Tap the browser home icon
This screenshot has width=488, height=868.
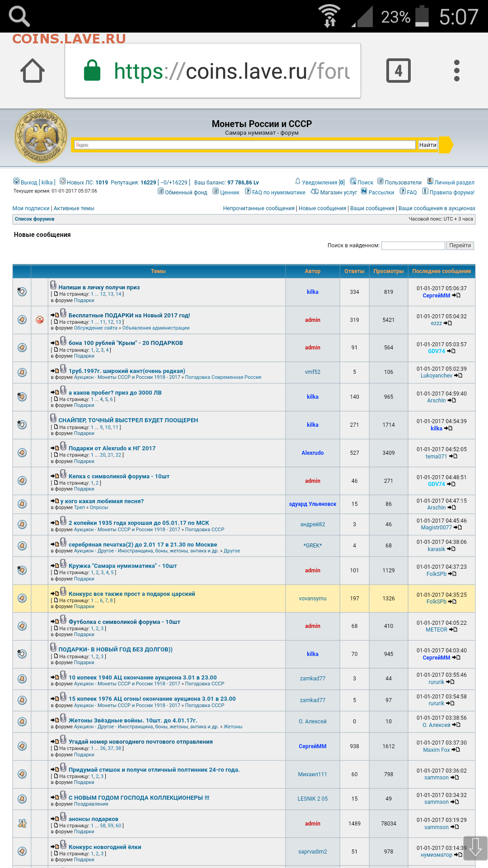coord(33,71)
